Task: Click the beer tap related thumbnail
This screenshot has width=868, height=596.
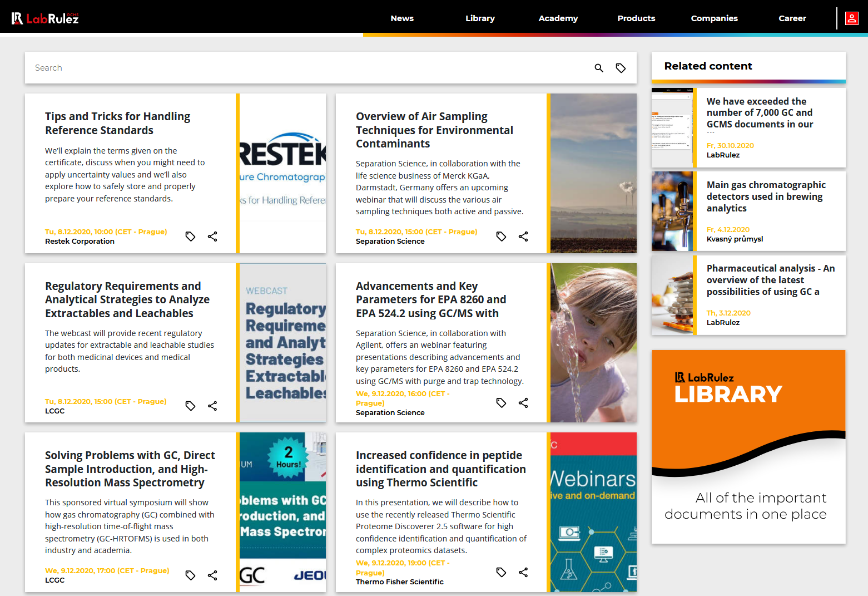Action: pos(672,211)
